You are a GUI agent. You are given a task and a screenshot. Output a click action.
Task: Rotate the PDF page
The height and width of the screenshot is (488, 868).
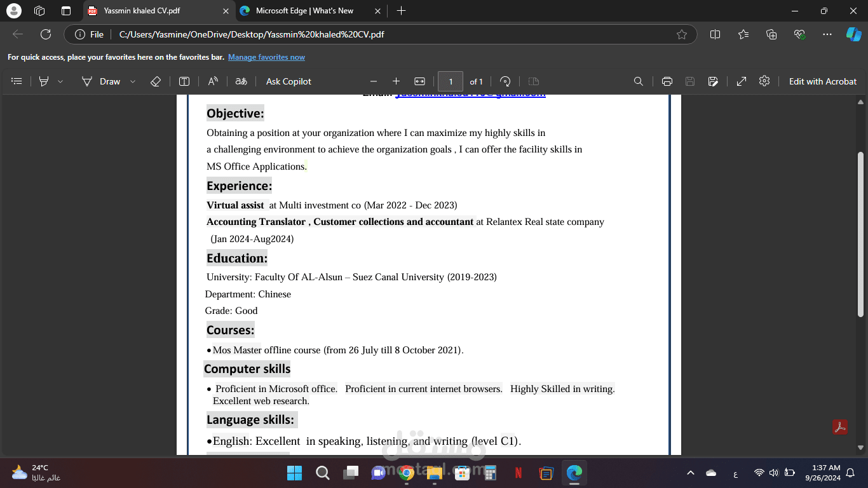tap(505, 81)
